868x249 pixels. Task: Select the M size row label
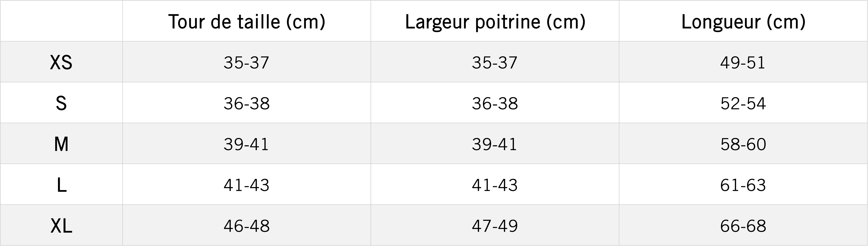click(x=61, y=144)
